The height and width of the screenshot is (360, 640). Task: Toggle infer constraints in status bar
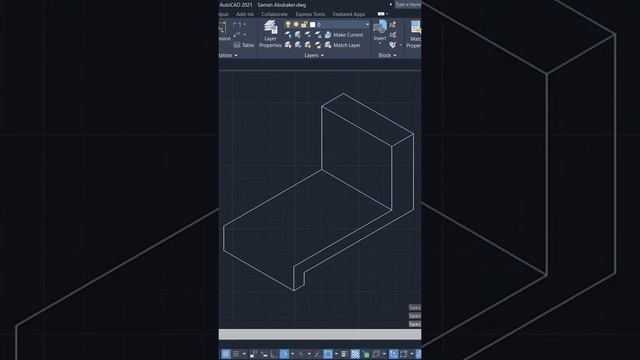point(253,354)
